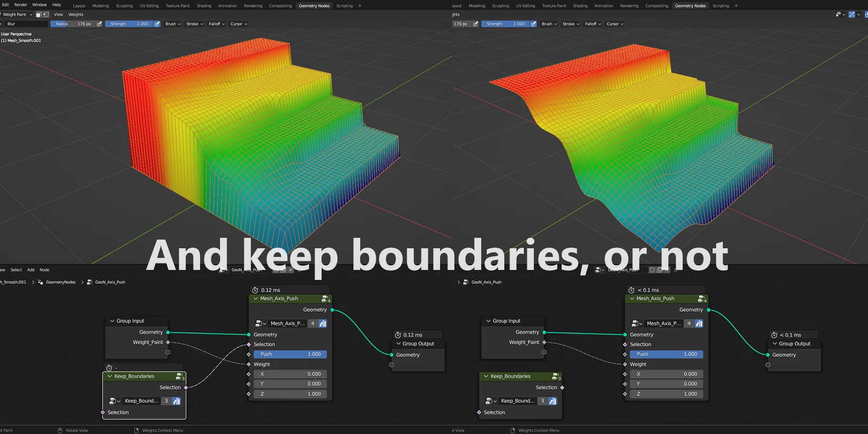Enable face selection paint mask icon
868x434 pixels.
pyautogui.click(x=39, y=15)
